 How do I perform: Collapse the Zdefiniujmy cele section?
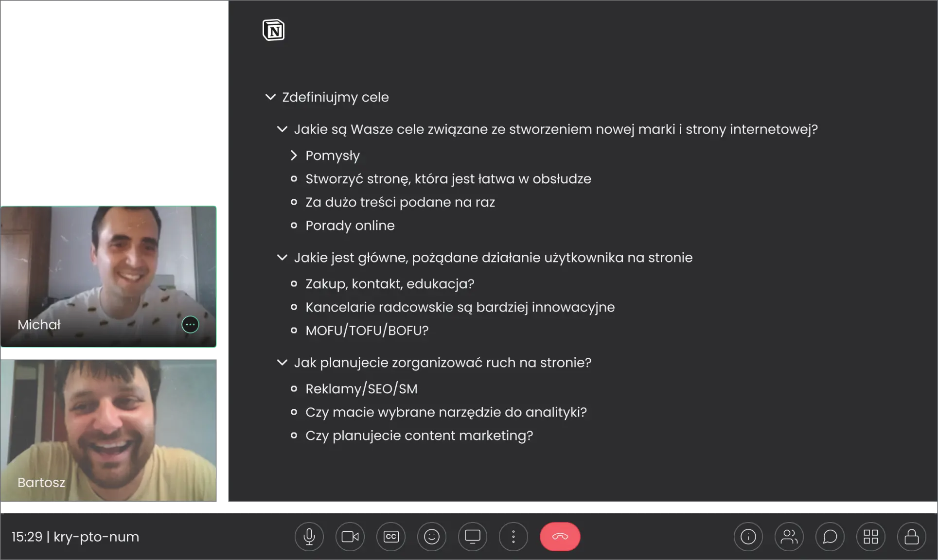point(270,97)
